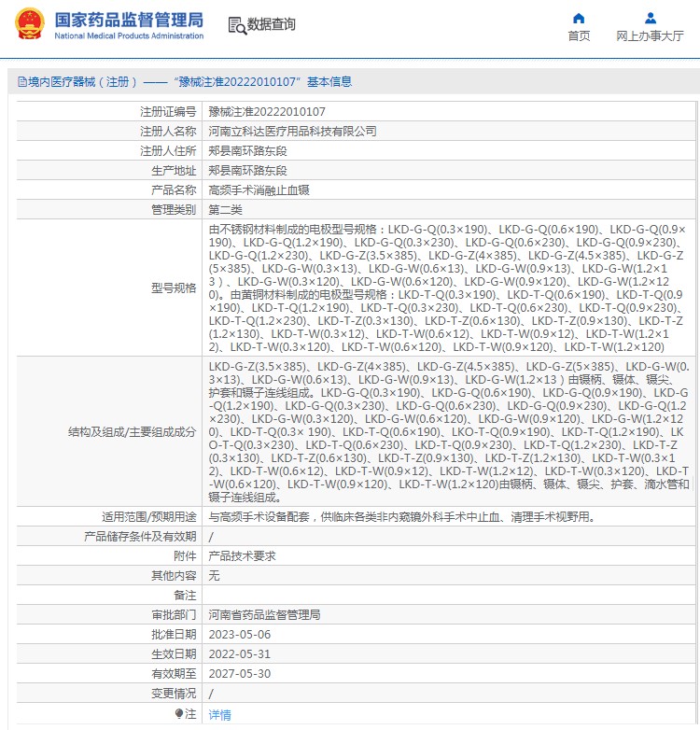Select the 批准日期 label cell
This screenshot has width=700, height=730.
point(109,634)
